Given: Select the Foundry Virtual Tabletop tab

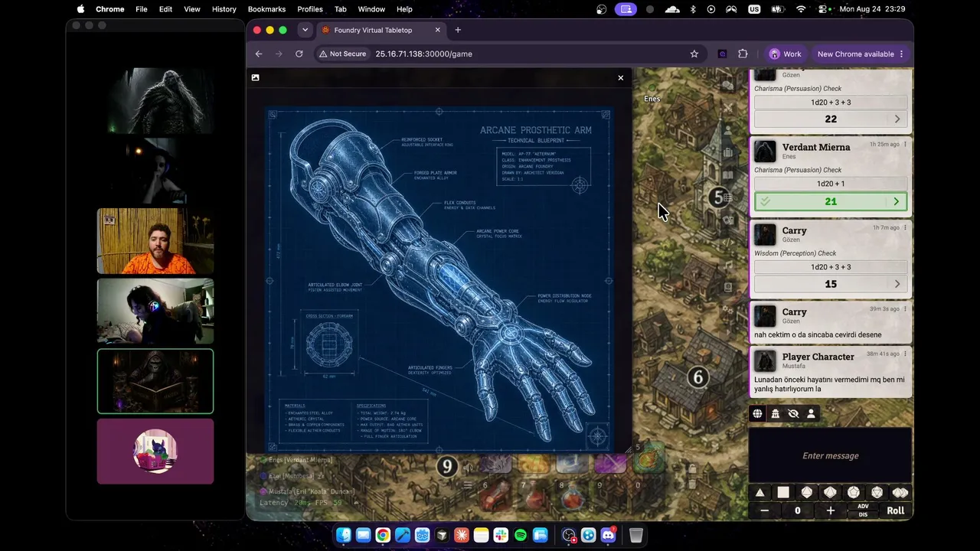Looking at the screenshot, I should click(x=380, y=30).
